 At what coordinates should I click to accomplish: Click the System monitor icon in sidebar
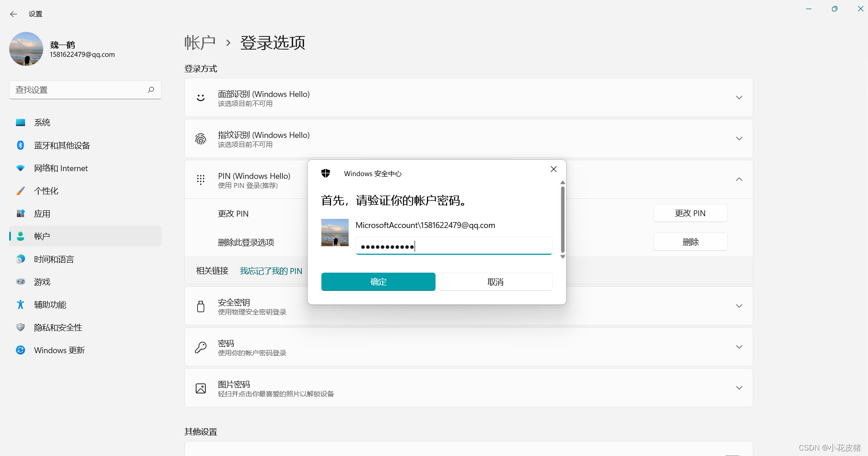20,122
